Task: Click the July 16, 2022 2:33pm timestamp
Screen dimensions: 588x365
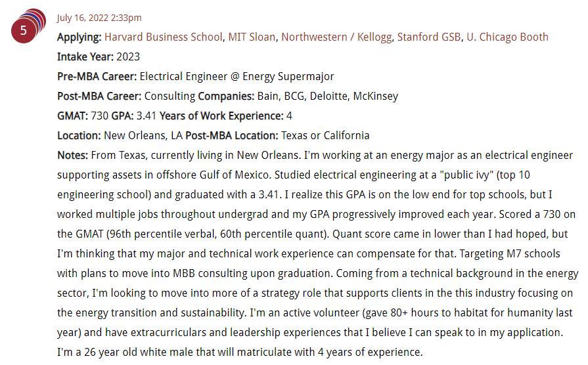Action: (99, 18)
